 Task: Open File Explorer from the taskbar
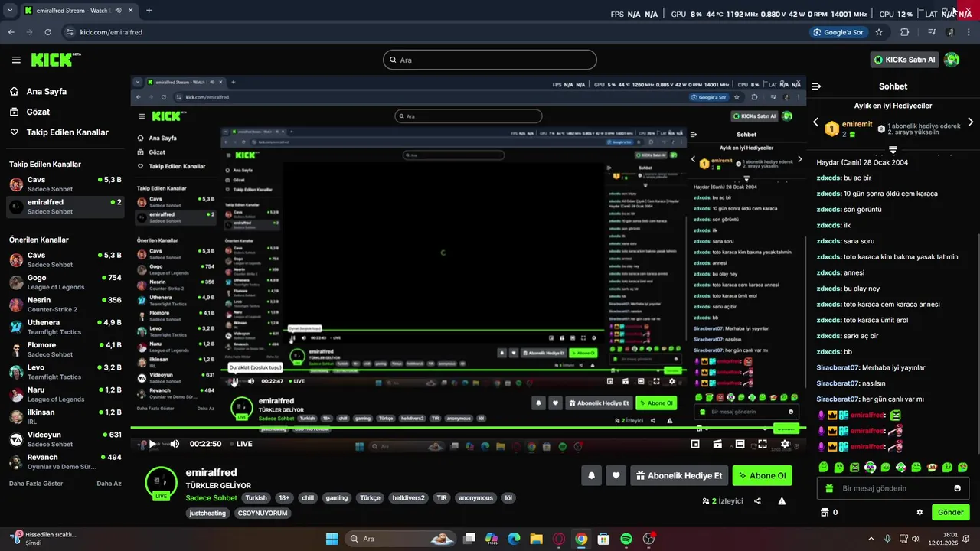[537, 539]
